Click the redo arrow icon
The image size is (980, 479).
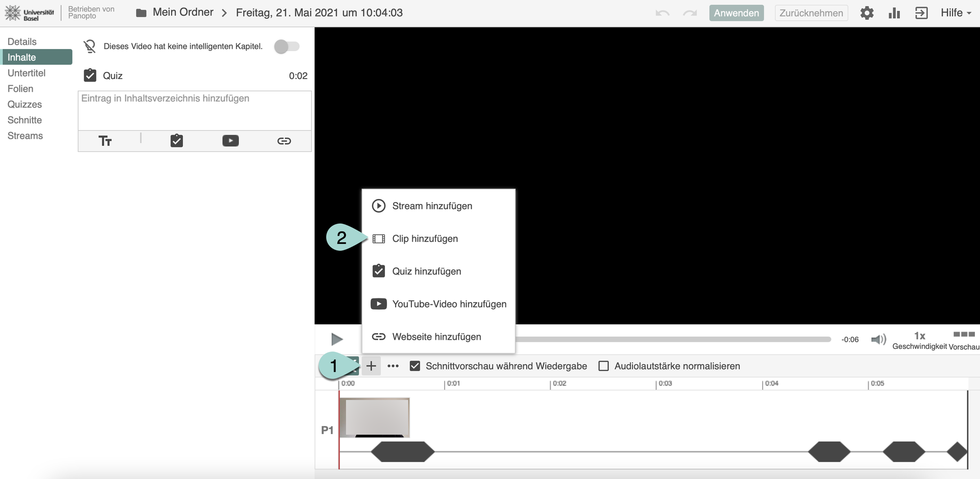(x=690, y=13)
